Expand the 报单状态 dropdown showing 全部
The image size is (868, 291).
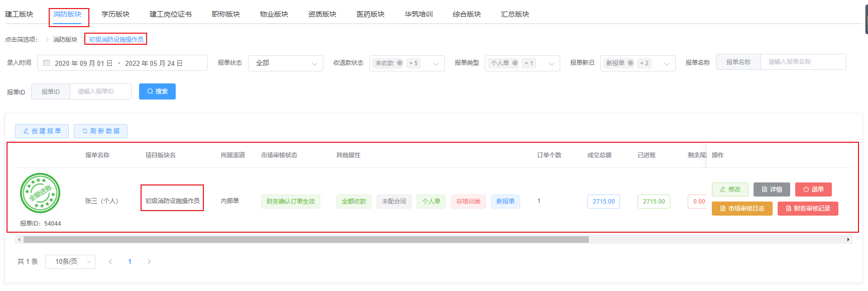285,63
